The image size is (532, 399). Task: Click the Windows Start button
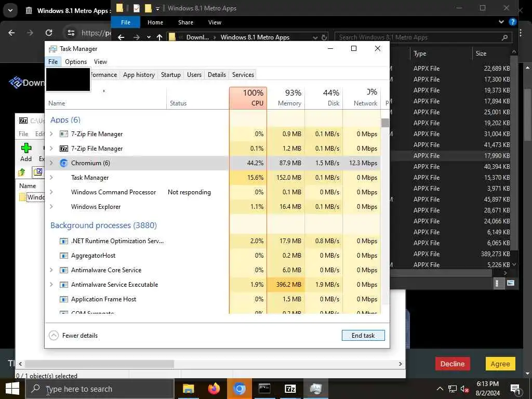pyautogui.click(x=12, y=389)
